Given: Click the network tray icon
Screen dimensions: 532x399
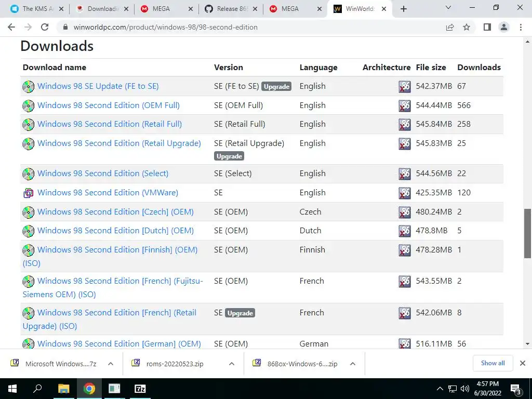Looking at the screenshot, I should point(453,389).
